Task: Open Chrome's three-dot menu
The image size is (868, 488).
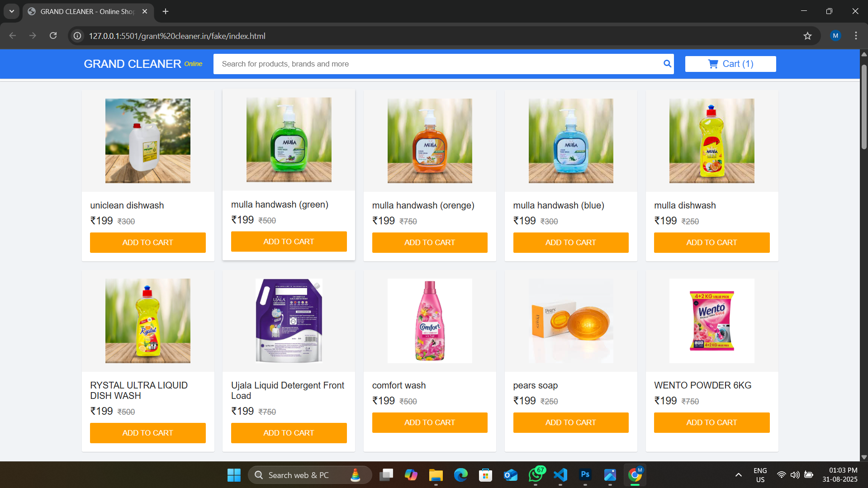Action: coord(856,36)
